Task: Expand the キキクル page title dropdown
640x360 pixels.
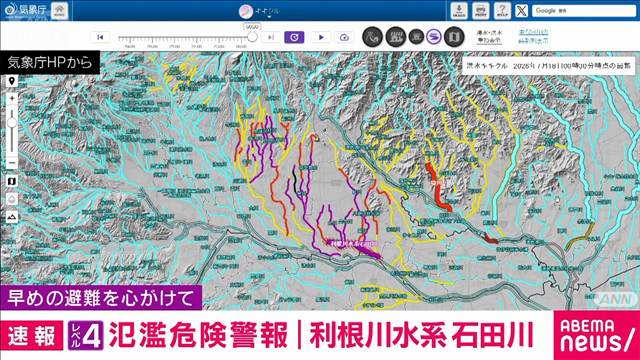Action: (260, 11)
